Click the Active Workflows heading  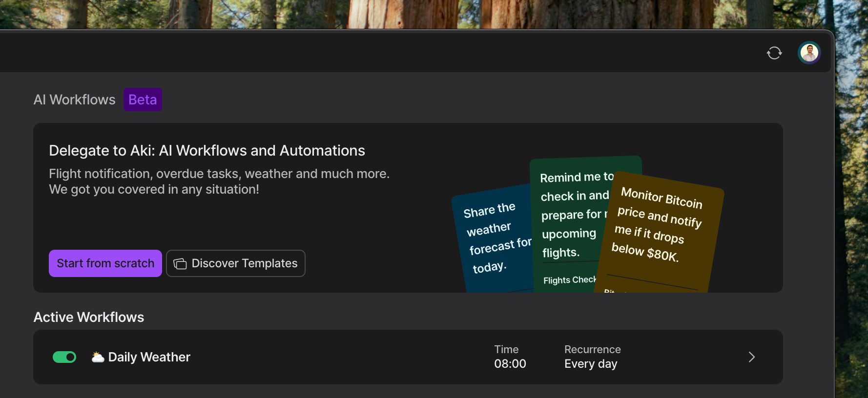coord(89,317)
